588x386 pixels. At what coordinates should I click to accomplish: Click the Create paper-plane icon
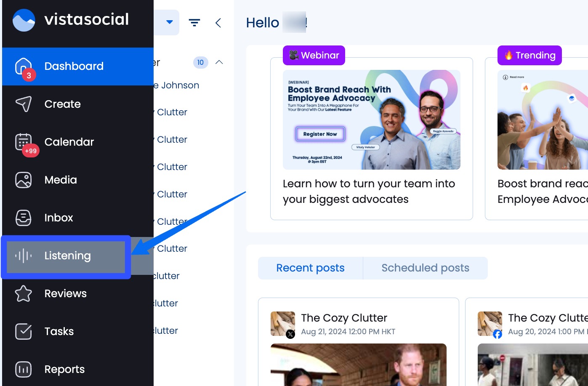coord(23,104)
